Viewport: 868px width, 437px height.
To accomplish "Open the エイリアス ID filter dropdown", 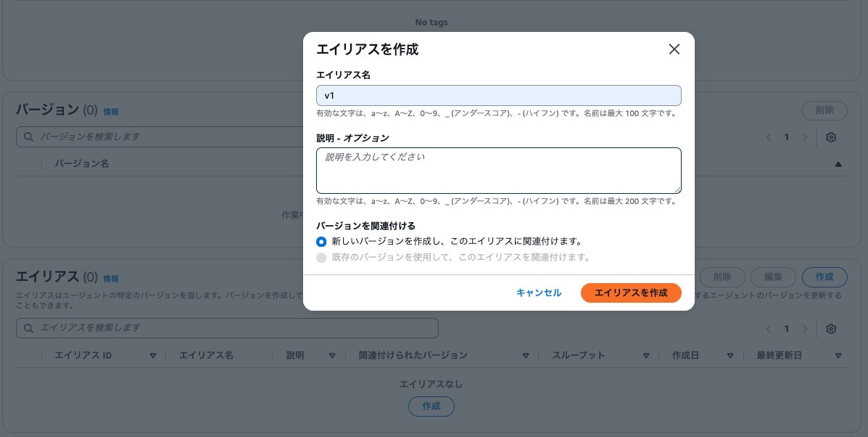I will (153, 356).
